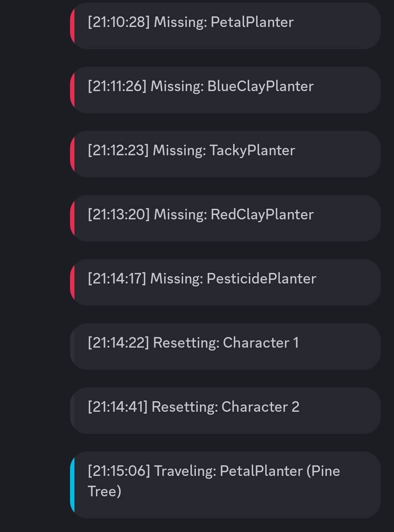Click the timestamp 21:10:28 on the first message
Screen dimensions: 394x532
[117, 22]
